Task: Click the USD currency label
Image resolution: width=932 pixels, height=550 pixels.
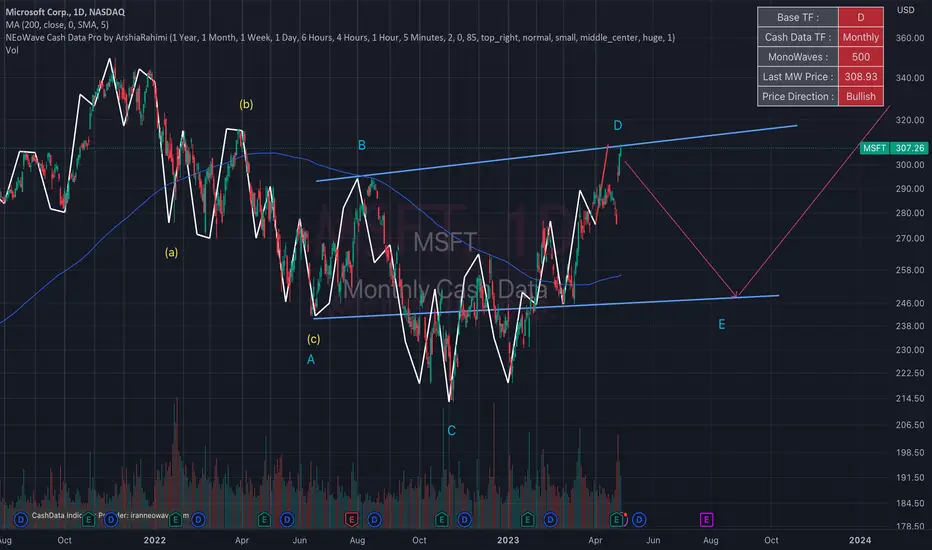Action: coord(905,10)
